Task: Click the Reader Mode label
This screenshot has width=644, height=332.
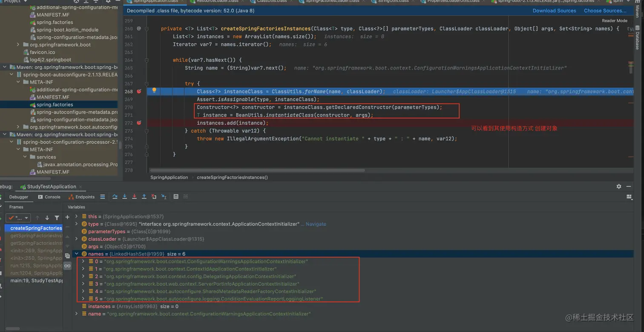Action: tap(615, 20)
